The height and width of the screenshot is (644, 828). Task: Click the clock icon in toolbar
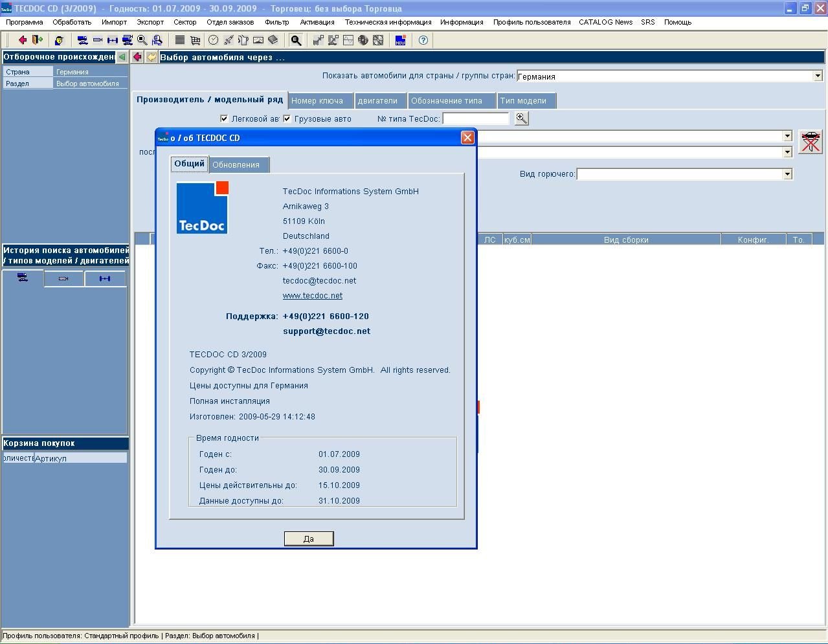tap(213, 40)
